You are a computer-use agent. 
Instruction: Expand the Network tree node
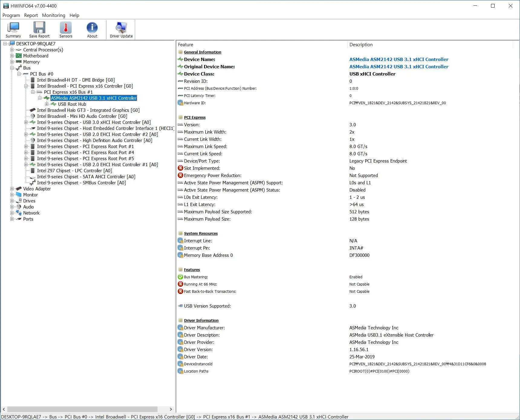point(12,213)
